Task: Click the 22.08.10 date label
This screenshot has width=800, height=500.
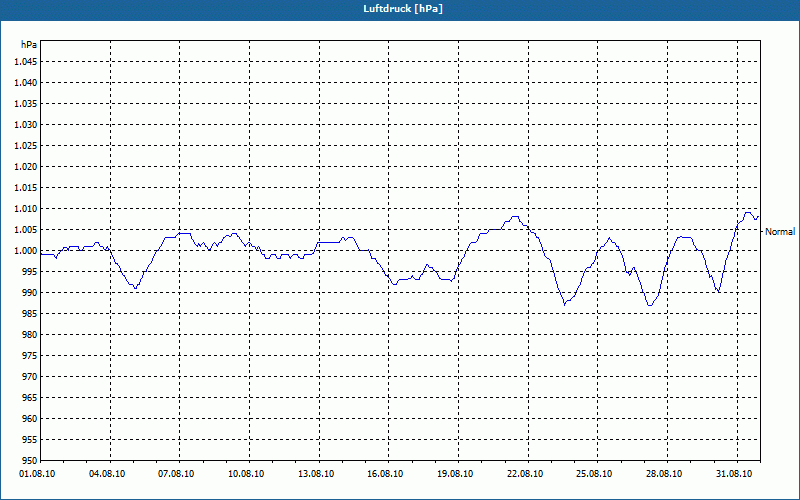Action: [x=524, y=473]
